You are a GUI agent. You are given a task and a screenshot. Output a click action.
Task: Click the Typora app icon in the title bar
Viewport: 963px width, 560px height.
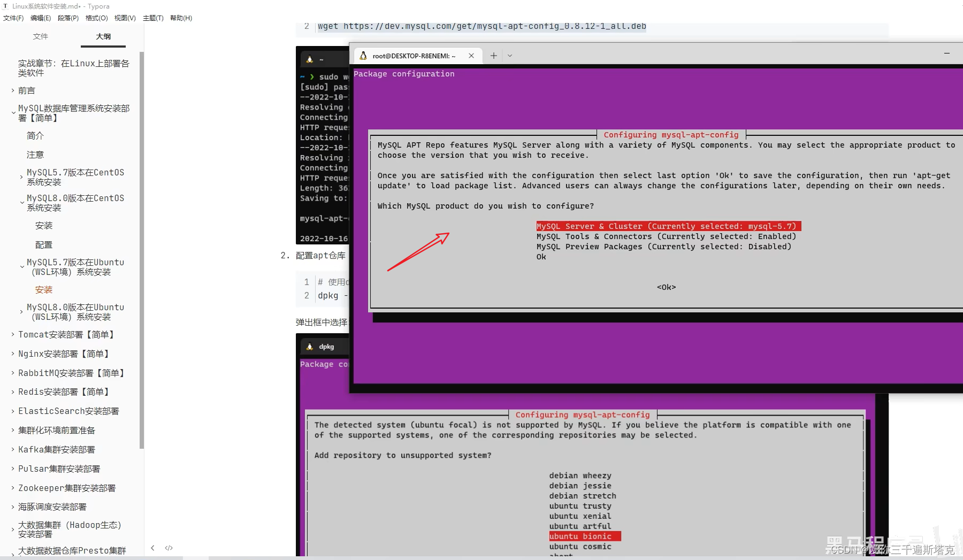click(6, 6)
